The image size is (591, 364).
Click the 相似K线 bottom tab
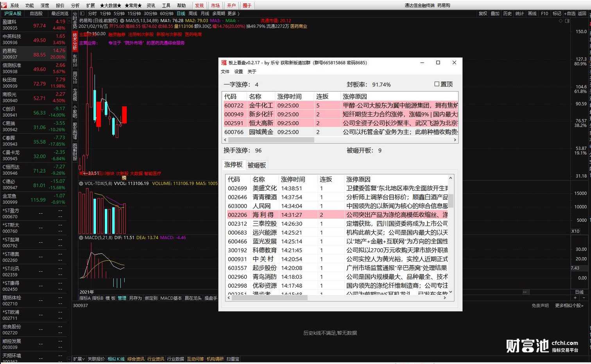coord(116,359)
